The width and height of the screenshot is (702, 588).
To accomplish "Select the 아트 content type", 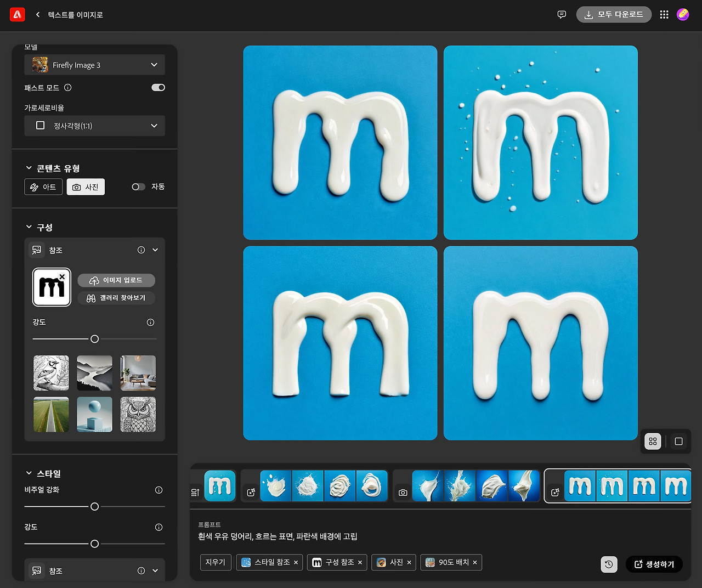I will tap(43, 187).
